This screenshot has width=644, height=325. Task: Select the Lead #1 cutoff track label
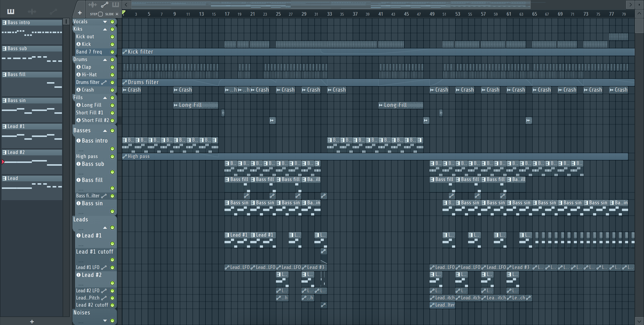click(x=95, y=252)
